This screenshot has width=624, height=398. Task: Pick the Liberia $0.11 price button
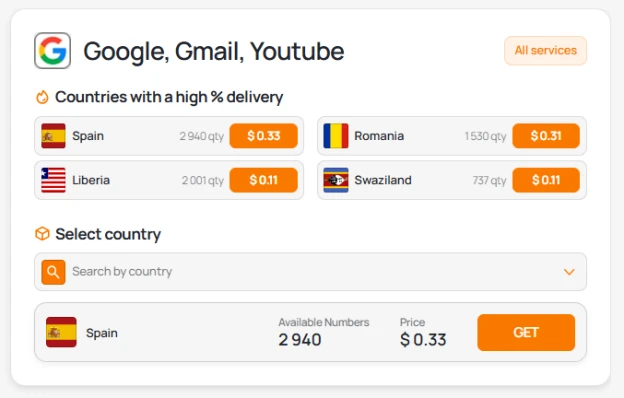click(x=263, y=180)
